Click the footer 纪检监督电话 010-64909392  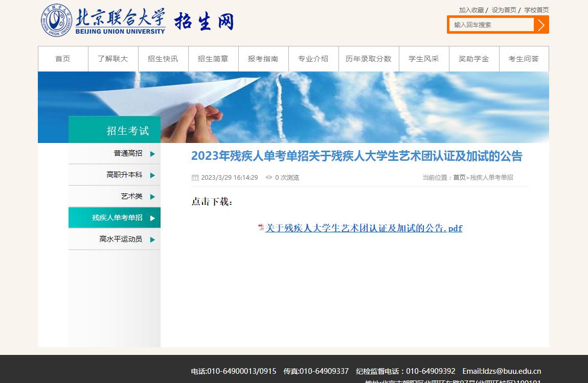[406, 371]
